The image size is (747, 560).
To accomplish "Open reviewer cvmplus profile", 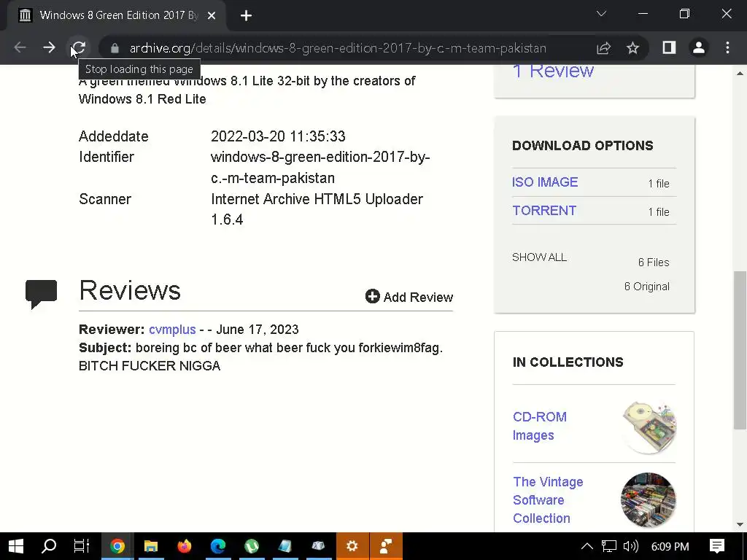I will [x=172, y=330].
